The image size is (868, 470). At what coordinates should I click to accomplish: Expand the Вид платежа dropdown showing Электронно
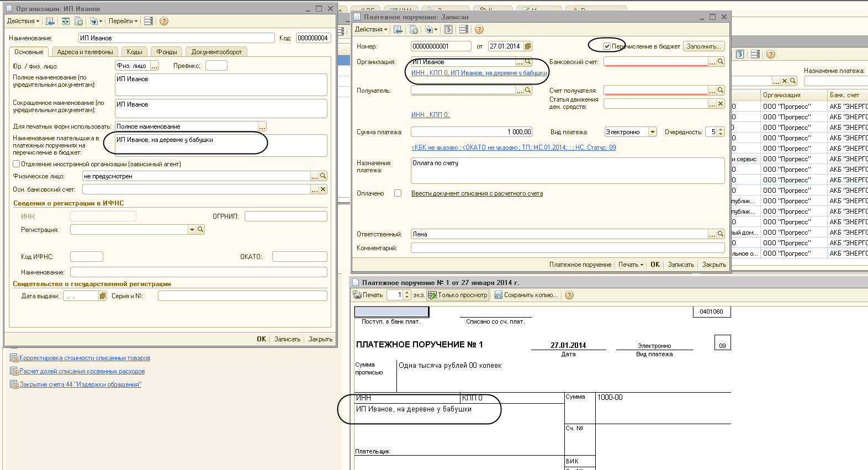point(653,132)
